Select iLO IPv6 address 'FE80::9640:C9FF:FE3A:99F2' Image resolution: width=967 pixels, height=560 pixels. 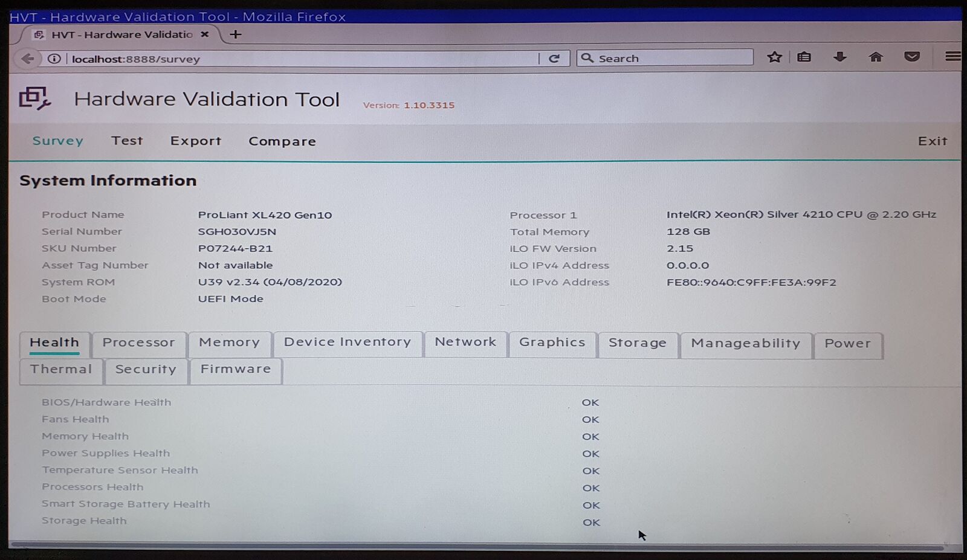[x=751, y=282]
